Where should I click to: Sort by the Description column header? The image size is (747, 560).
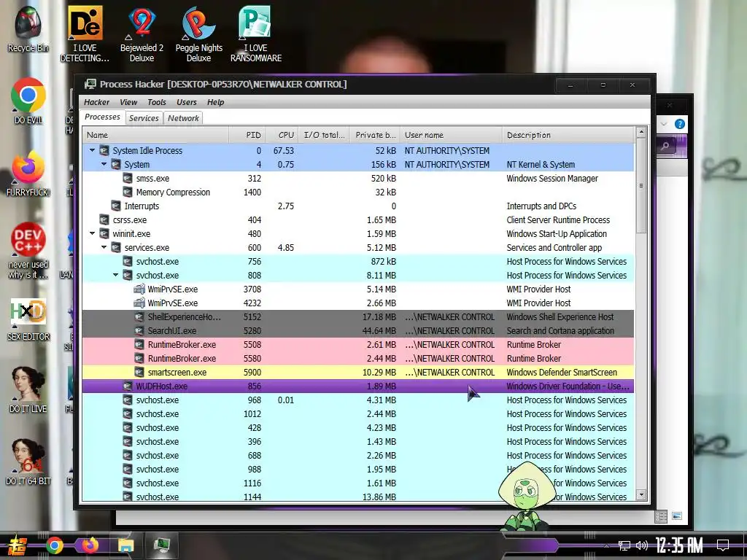tap(568, 135)
